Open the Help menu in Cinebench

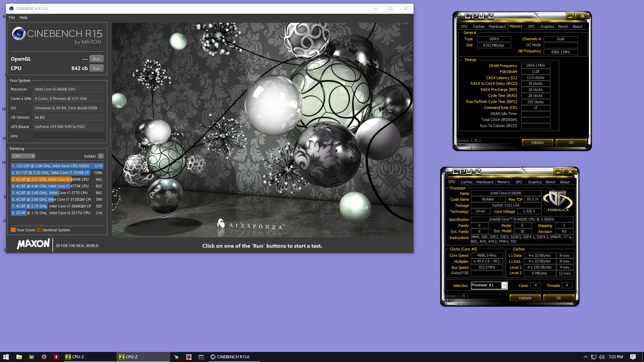coord(23,17)
